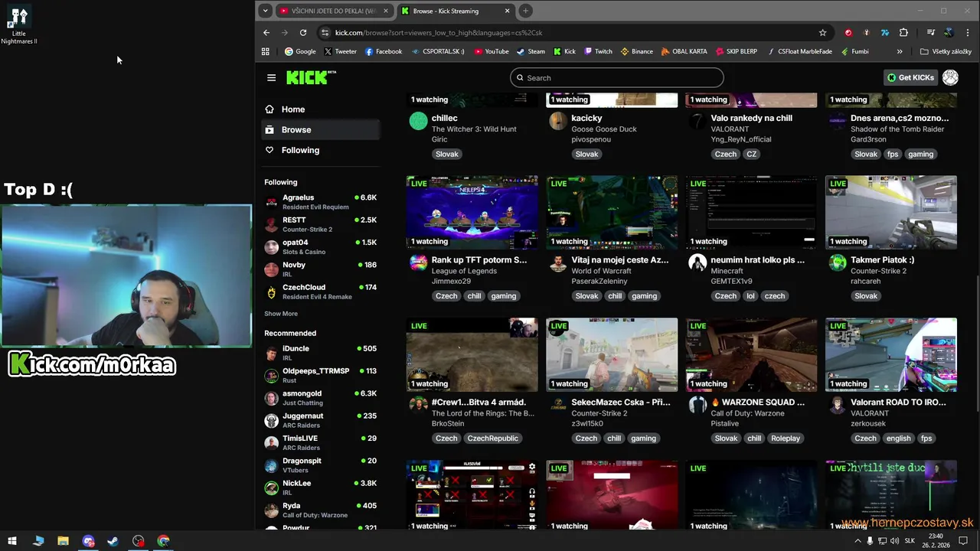Open iDuncle in Recommended list
This screenshot has width=980, height=551.
point(320,353)
